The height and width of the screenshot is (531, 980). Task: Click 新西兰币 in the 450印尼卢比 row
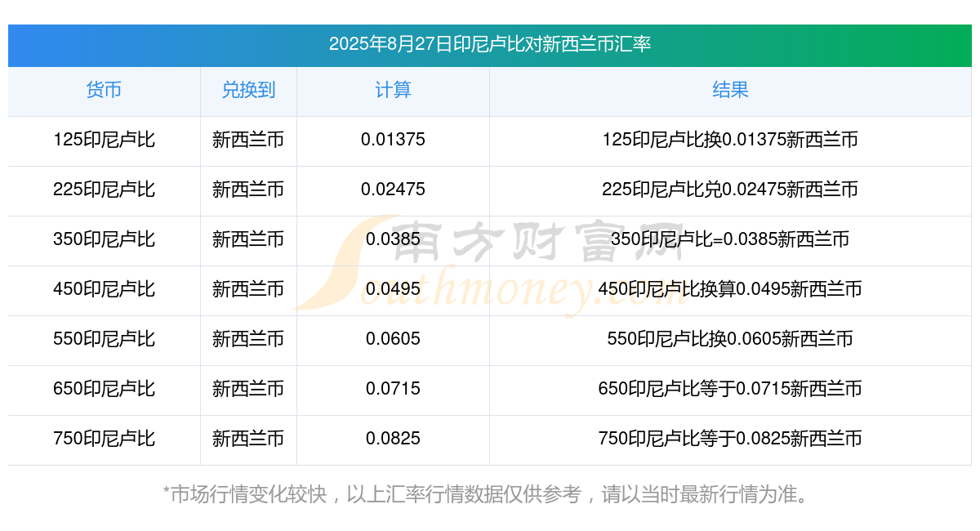248,289
